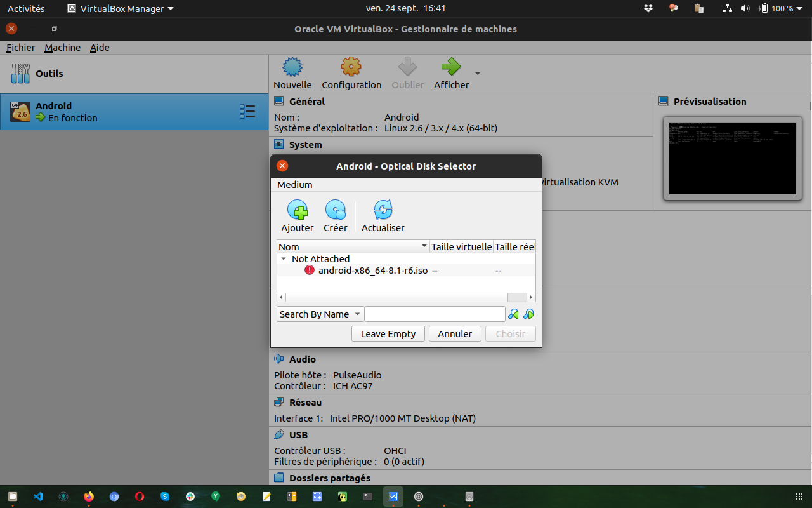812x508 pixels.
Task: Click Intel PRO/1000 MT Desktop (NAT) text
Action: tap(403, 418)
